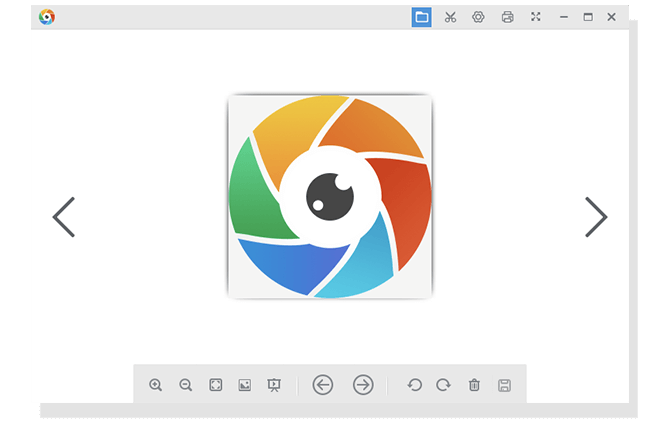Viewport: 660px width, 430px height.
Task: Open a file with the folder icon
Action: pyautogui.click(x=421, y=17)
